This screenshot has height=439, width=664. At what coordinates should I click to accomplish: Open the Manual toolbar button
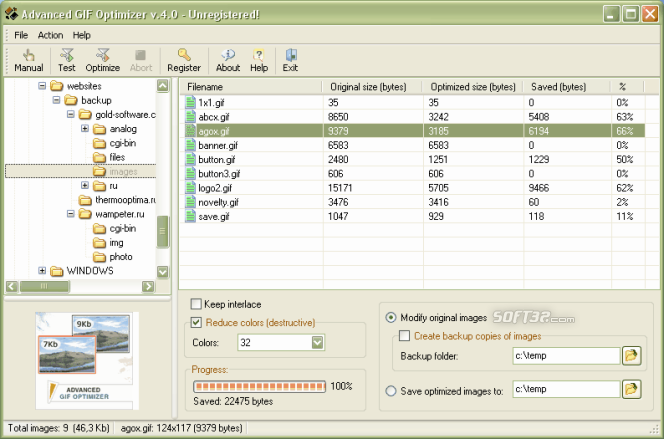28,61
